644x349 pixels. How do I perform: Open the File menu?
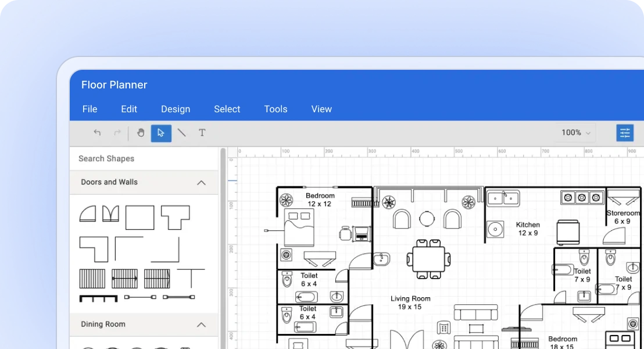90,109
